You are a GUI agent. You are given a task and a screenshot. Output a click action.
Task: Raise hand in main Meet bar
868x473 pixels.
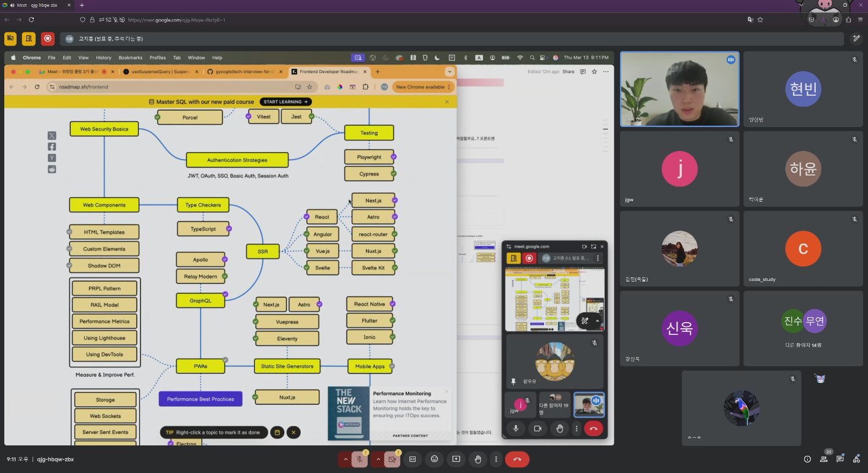(x=478, y=459)
